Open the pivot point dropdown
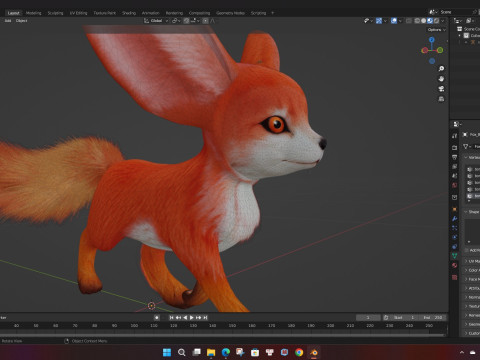 pyautogui.click(x=176, y=21)
